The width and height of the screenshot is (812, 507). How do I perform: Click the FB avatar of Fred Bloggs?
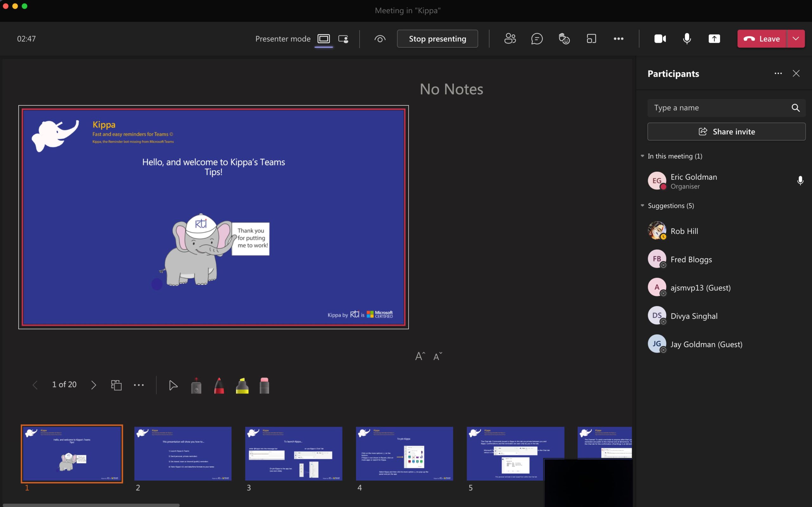[657, 259]
